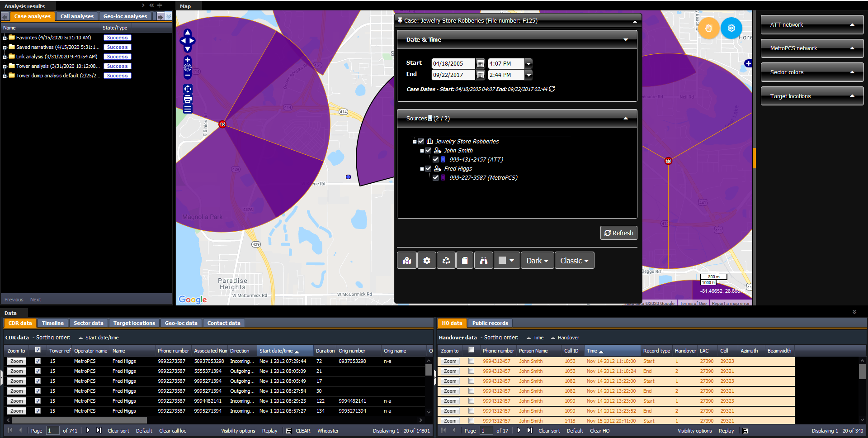
Task: Click Clear call loc link
Action: [x=172, y=431]
